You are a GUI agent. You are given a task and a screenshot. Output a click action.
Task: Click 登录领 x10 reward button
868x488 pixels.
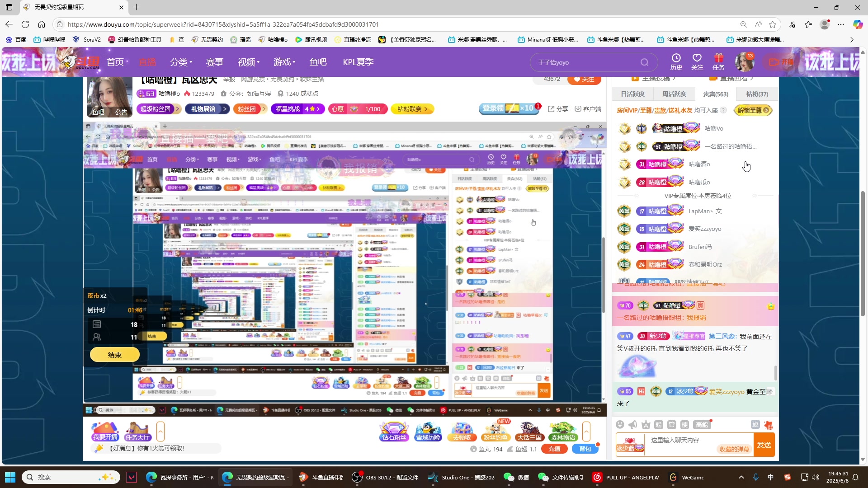pos(509,108)
